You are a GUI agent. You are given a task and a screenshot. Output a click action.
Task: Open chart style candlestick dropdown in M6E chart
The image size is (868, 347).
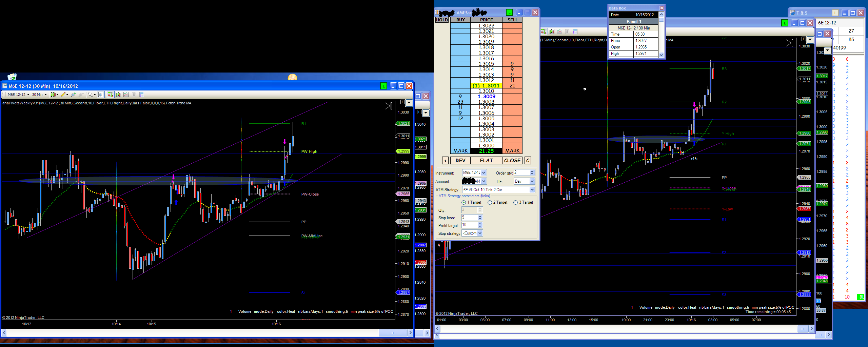[54, 95]
